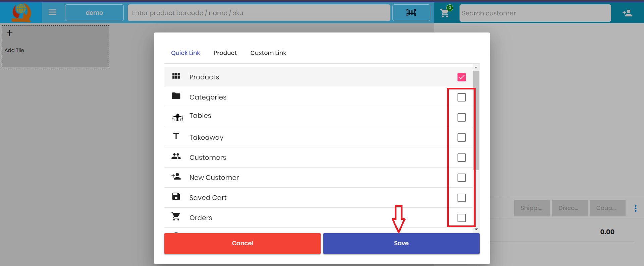Screen dimensions: 644x266
Task: Open the hamburger menu icon
Action: 52,12
